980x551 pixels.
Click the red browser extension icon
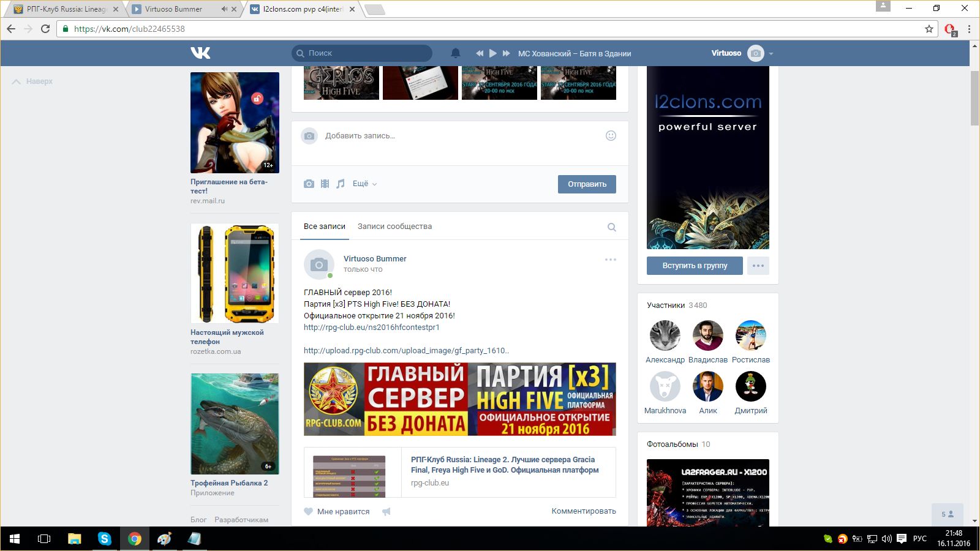(x=950, y=29)
